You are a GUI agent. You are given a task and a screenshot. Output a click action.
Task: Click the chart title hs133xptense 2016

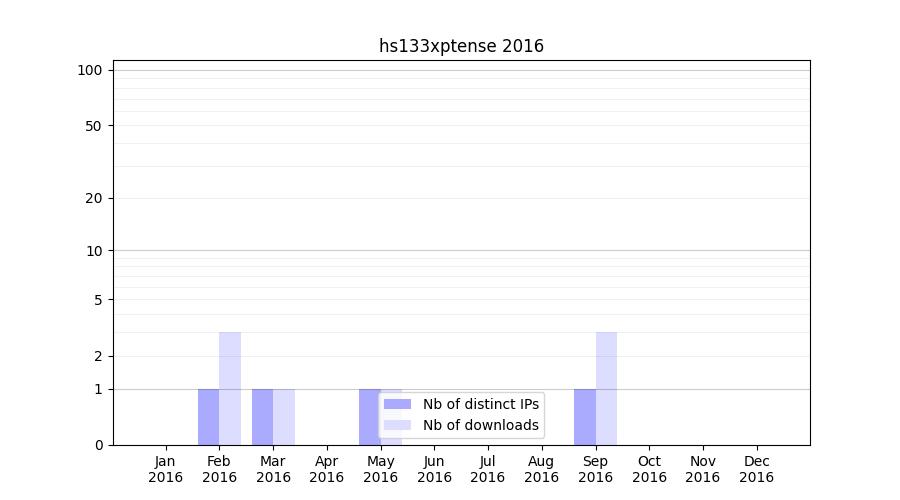click(x=461, y=46)
